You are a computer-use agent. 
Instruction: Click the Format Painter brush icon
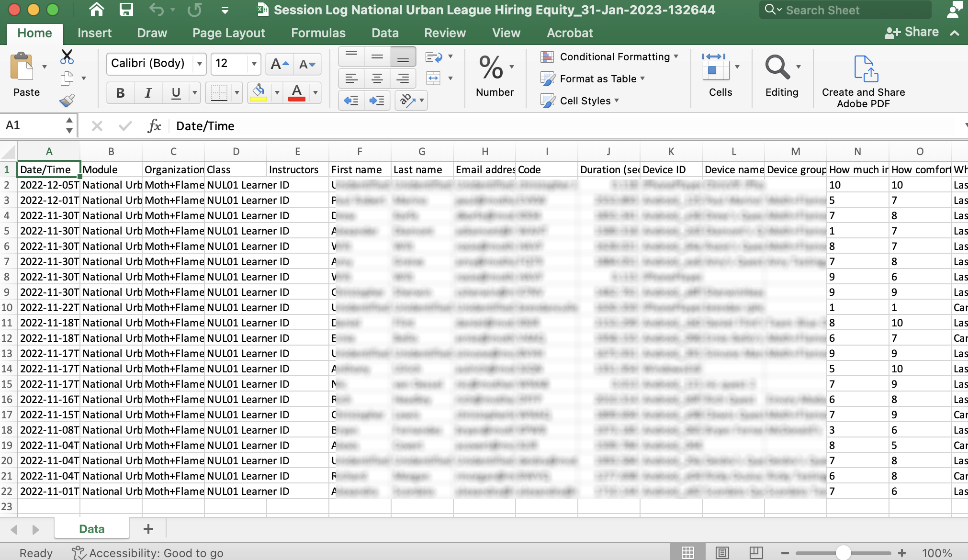pyautogui.click(x=67, y=100)
